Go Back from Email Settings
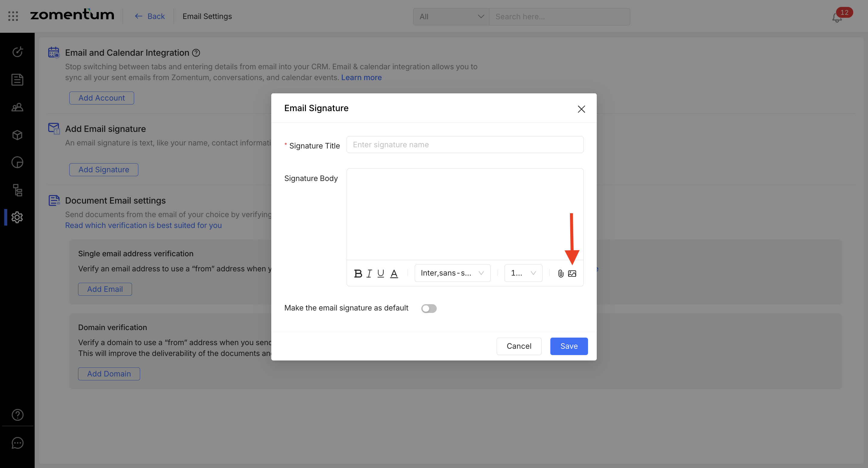Image resolution: width=868 pixels, height=468 pixels. [150, 16]
